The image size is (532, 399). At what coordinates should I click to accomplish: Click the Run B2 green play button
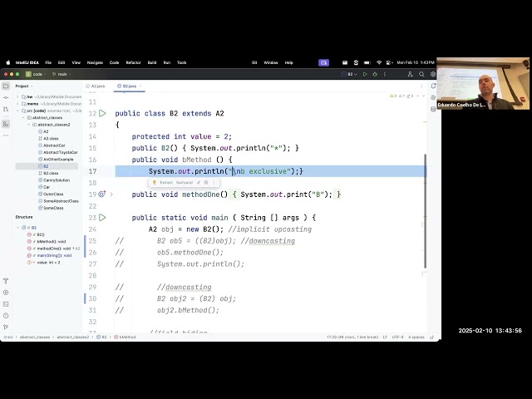(x=365, y=74)
